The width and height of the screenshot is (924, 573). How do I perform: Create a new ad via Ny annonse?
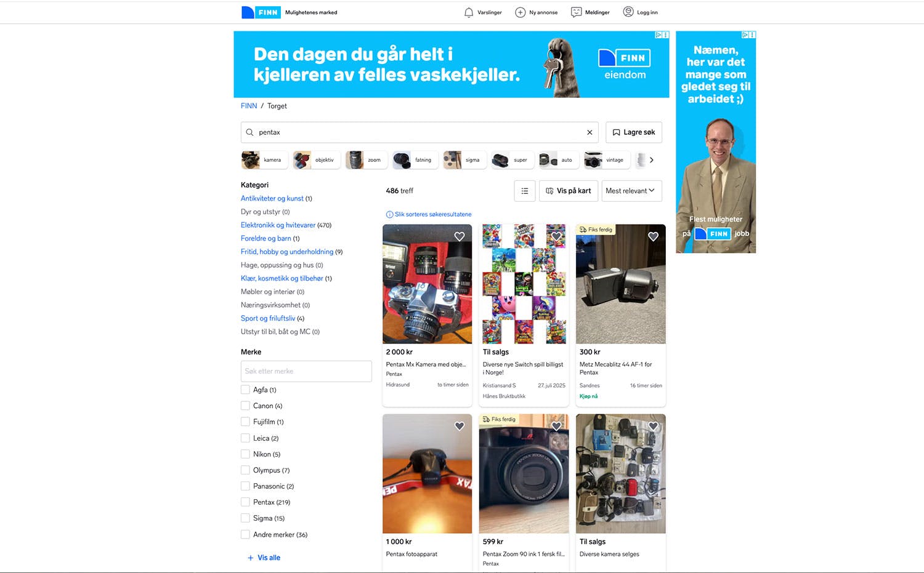point(536,12)
